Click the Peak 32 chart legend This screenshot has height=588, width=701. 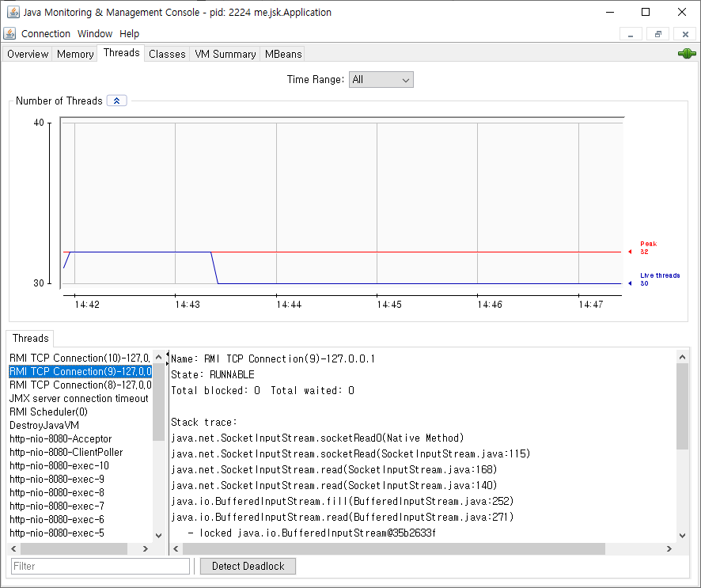(644, 248)
